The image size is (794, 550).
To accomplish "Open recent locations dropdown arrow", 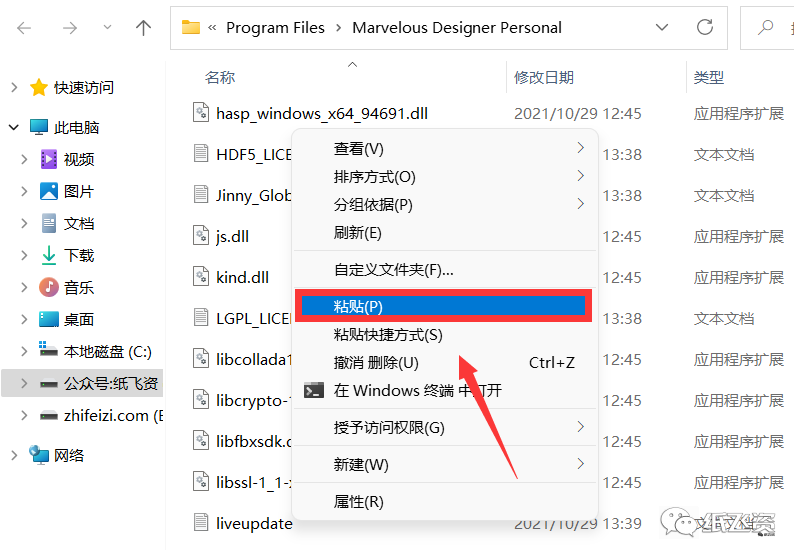I will [x=107, y=28].
